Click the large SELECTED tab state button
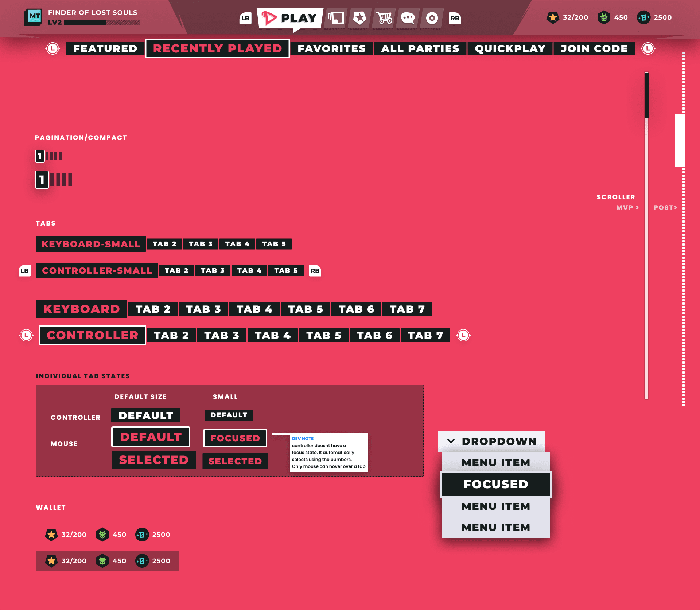The image size is (700, 610). 153,460
